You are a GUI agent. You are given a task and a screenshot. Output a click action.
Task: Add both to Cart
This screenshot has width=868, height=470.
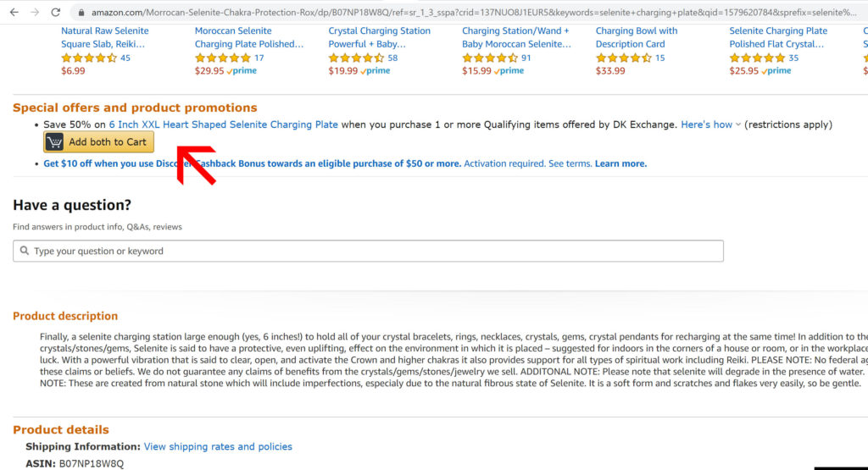point(98,142)
